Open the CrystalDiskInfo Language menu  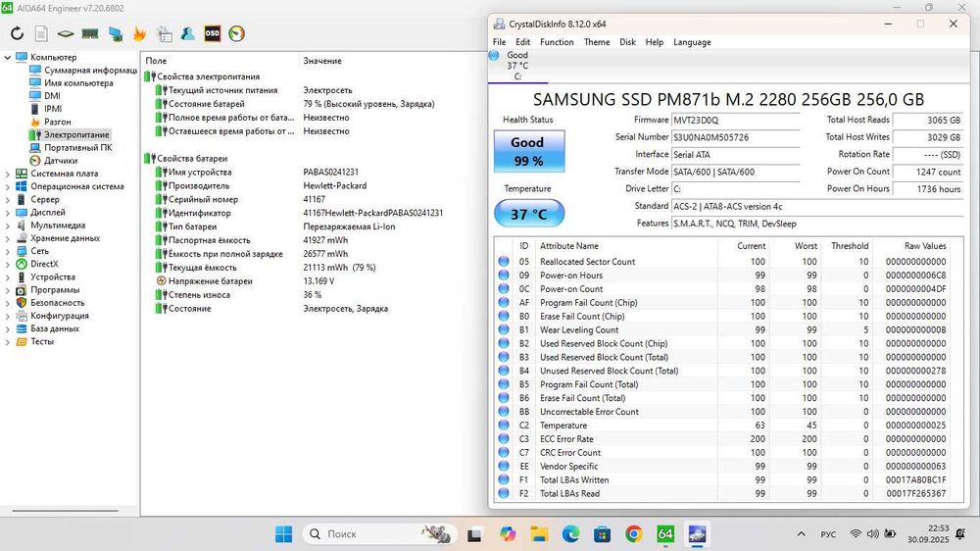[692, 42]
